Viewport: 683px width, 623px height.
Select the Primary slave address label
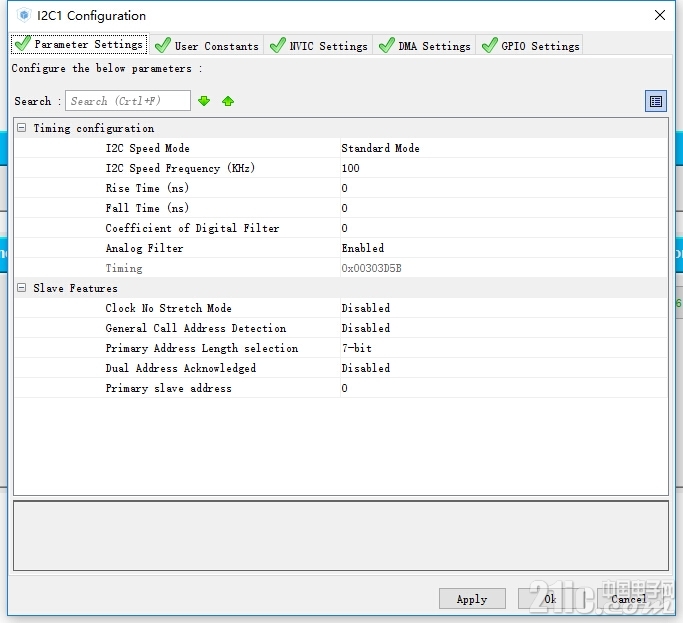pos(168,388)
